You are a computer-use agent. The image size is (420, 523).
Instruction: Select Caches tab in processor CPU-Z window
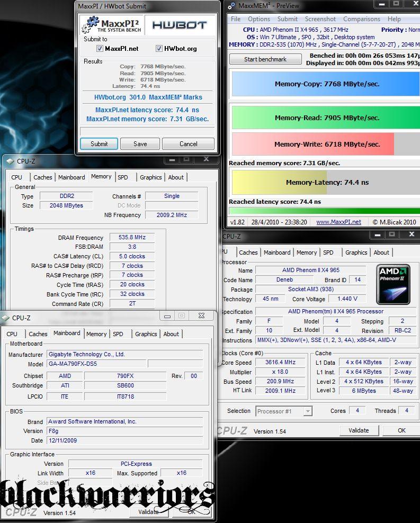point(248,253)
